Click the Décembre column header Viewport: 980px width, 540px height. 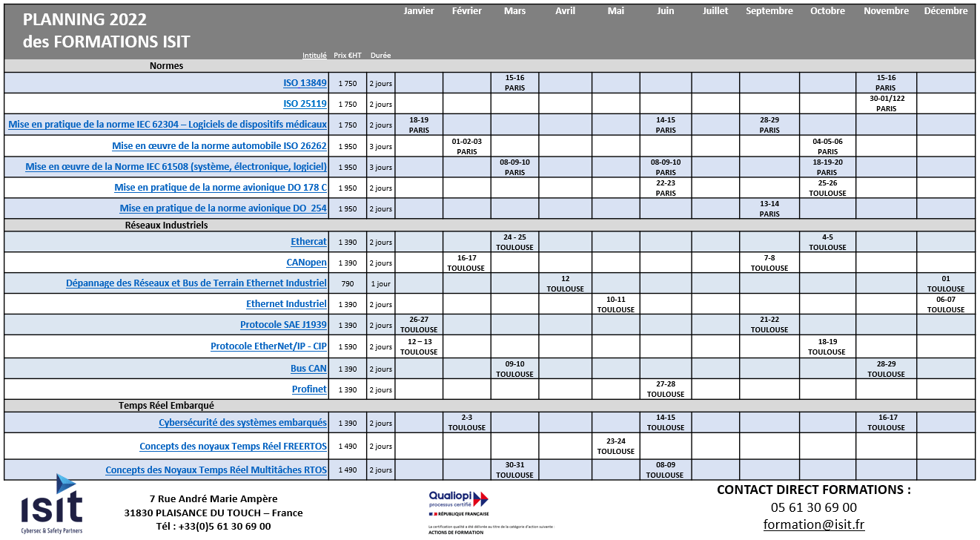(x=946, y=11)
